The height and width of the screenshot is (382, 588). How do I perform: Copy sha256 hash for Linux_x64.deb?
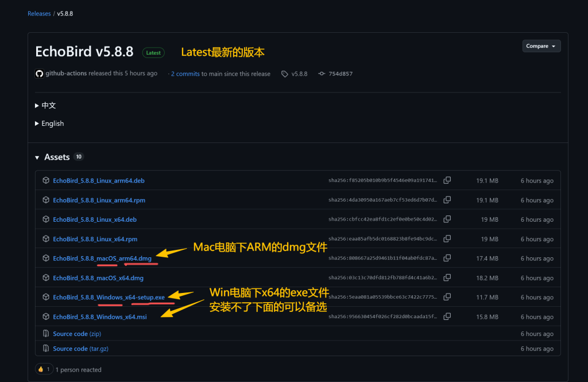coord(447,219)
